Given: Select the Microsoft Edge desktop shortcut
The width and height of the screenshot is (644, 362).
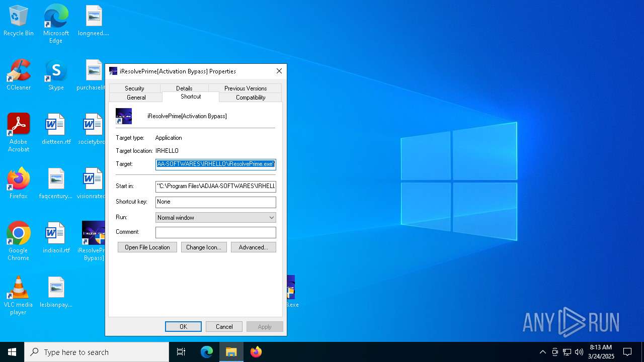Looking at the screenshot, I should tap(56, 24).
